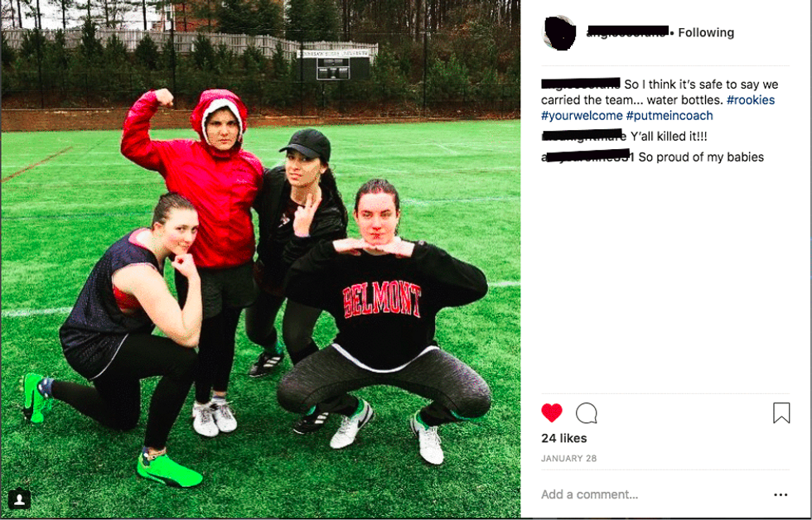Unlike the post with the red heart
Viewport: 812px width, 520px height.
pyautogui.click(x=552, y=413)
